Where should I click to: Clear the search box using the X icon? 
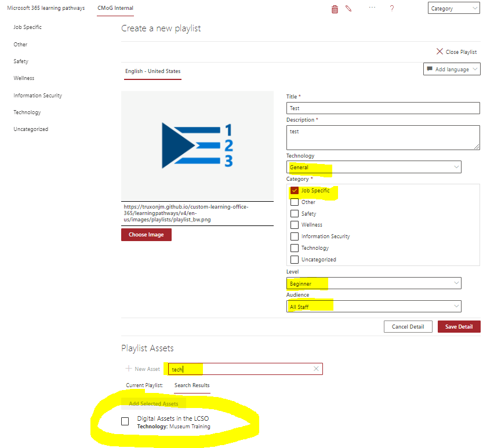tap(316, 369)
